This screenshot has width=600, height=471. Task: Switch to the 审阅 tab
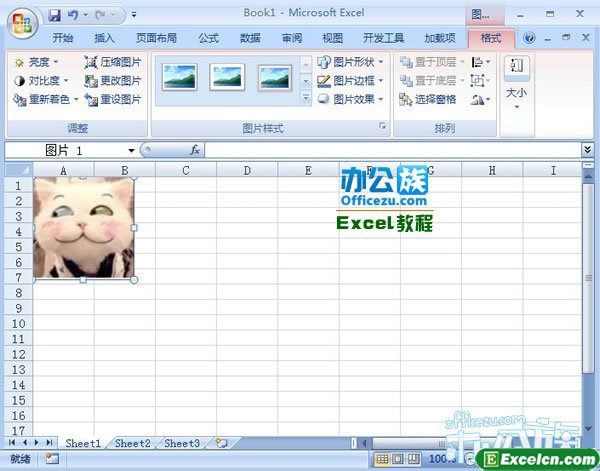click(292, 38)
